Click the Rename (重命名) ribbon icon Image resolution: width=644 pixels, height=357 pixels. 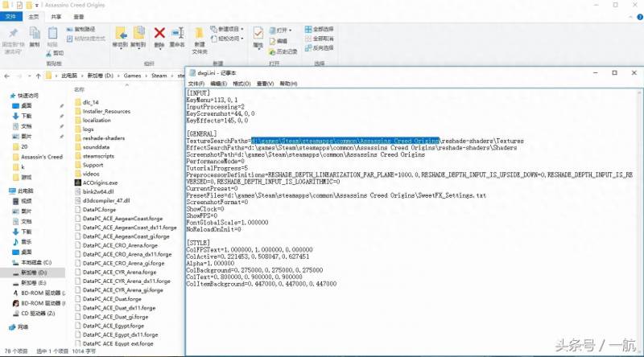178,33
